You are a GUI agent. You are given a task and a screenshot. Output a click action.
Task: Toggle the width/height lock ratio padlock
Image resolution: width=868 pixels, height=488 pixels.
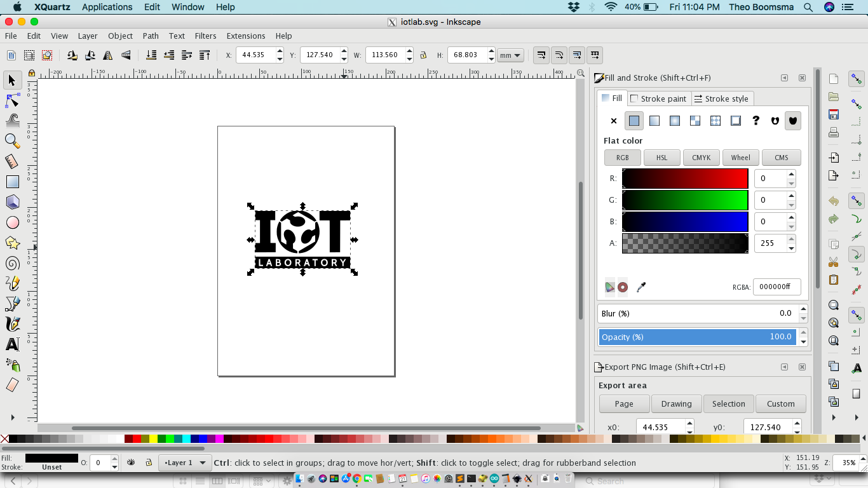(x=423, y=55)
